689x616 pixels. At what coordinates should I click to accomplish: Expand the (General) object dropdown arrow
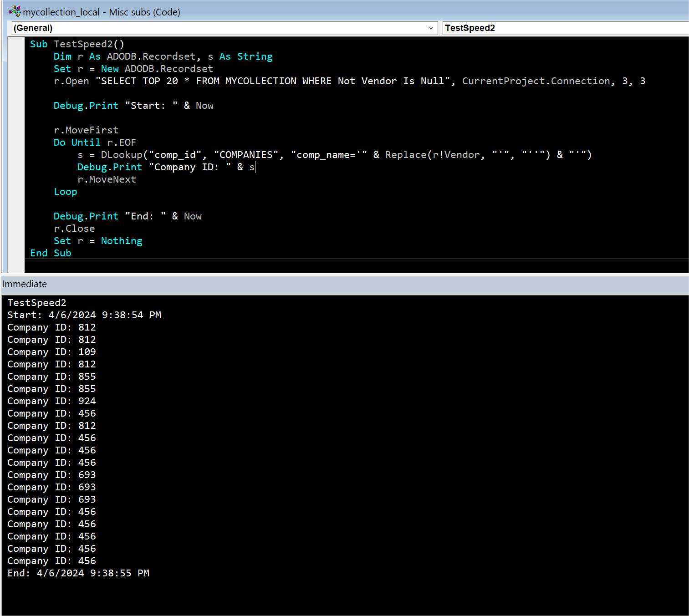(x=430, y=28)
